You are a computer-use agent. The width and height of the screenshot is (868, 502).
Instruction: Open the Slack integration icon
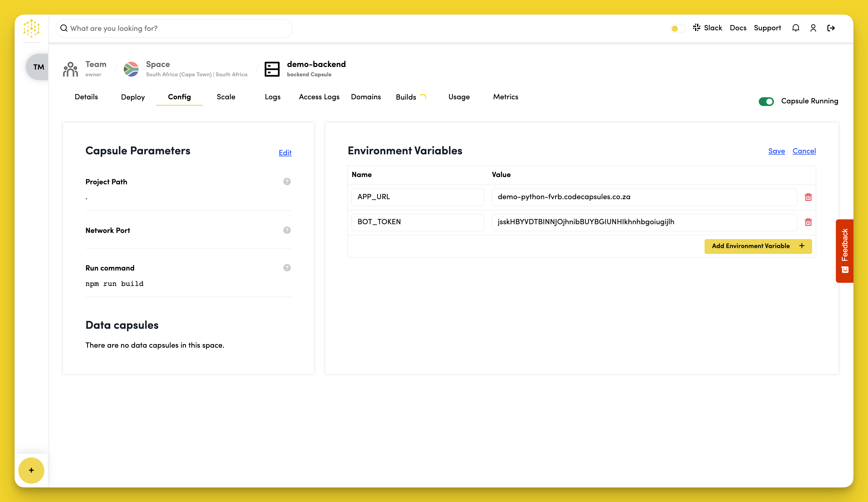[x=696, y=28]
